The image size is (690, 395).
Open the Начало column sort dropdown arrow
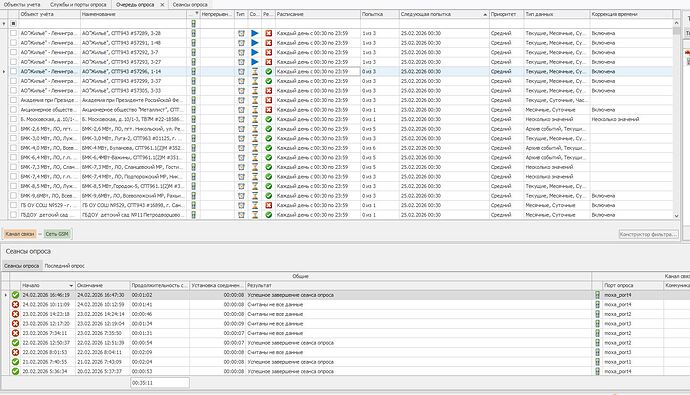(x=71, y=286)
